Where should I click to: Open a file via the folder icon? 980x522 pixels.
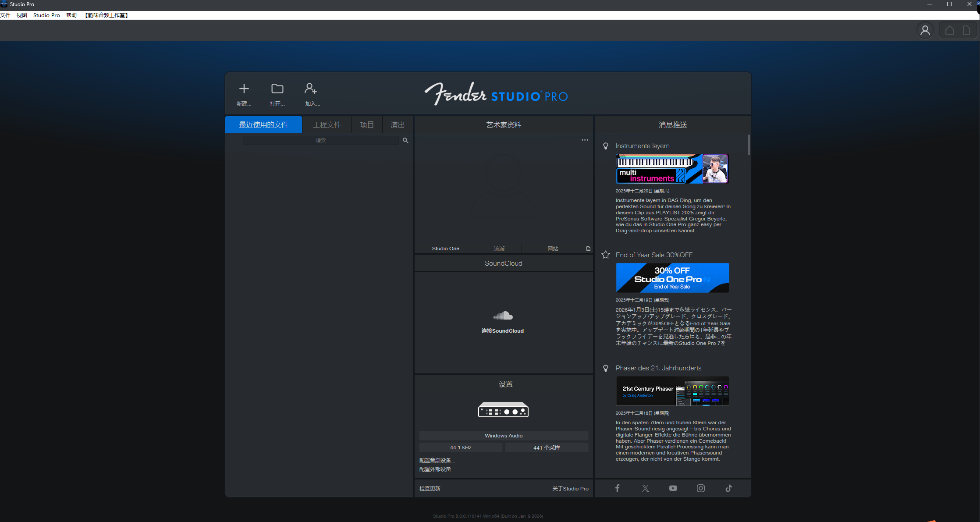tap(277, 89)
